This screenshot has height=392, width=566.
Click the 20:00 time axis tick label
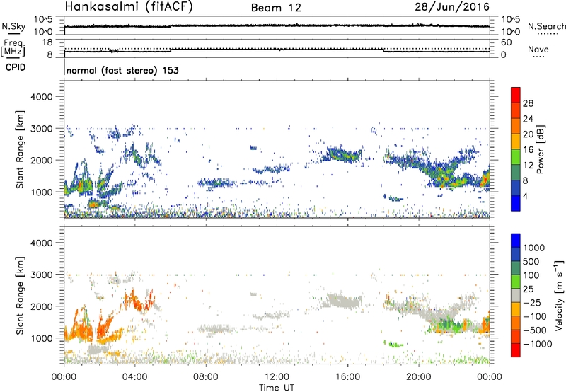(419, 377)
